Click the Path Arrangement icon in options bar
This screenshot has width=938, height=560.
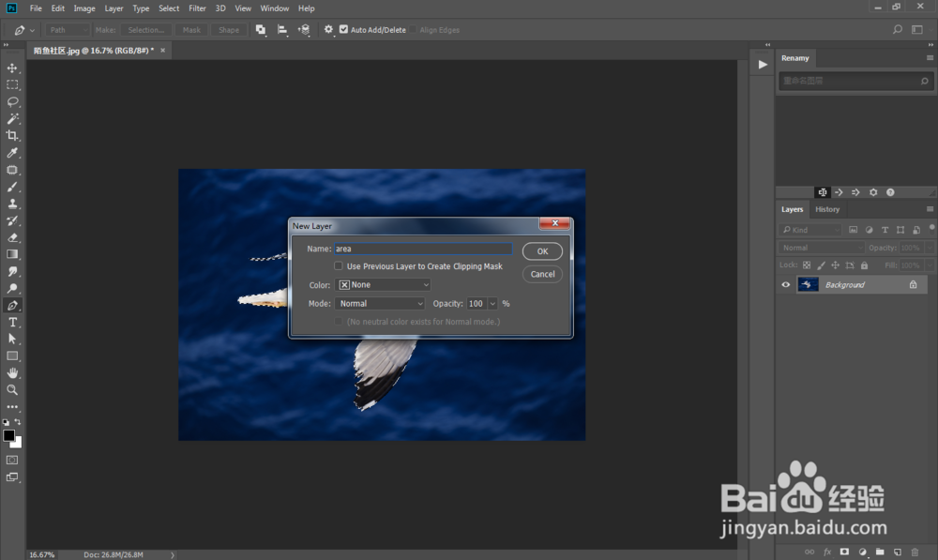304,29
